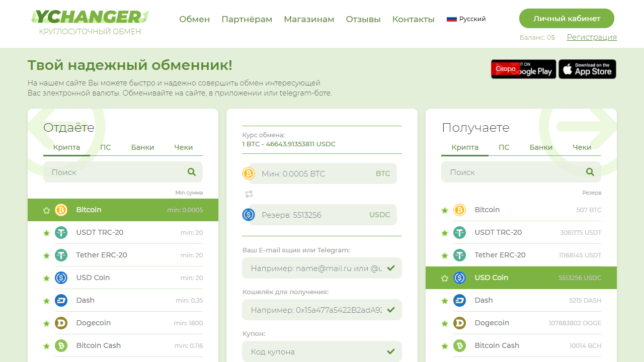The height and width of the screenshot is (362, 644).
Task: Click the Личный кабинет button
Action: pyautogui.click(x=567, y=19)
